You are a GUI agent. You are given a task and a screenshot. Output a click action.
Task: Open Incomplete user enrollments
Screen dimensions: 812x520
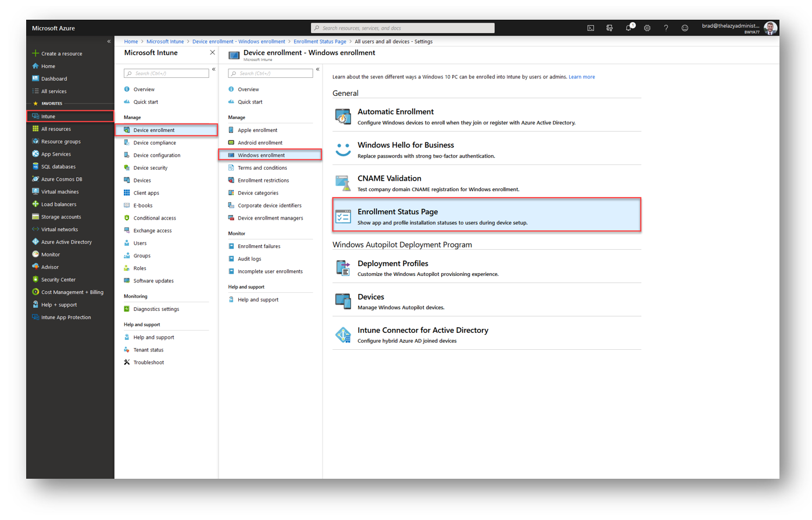270,271
